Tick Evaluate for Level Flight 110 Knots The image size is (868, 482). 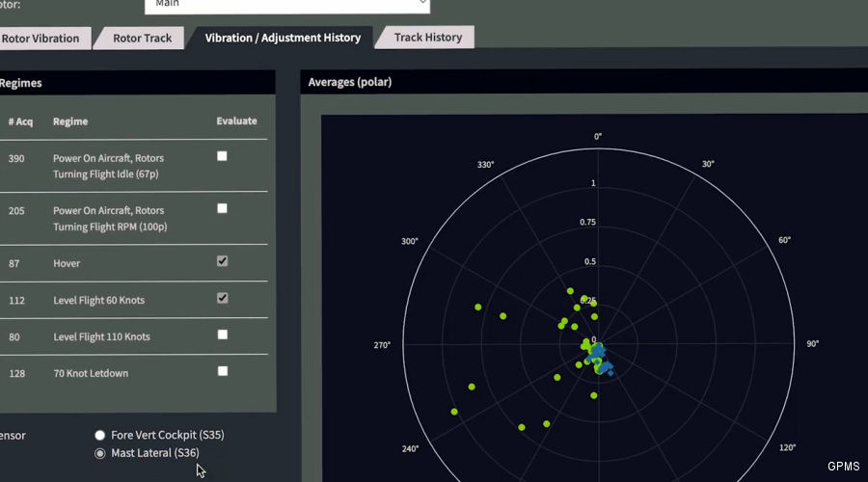pos(223,335)
